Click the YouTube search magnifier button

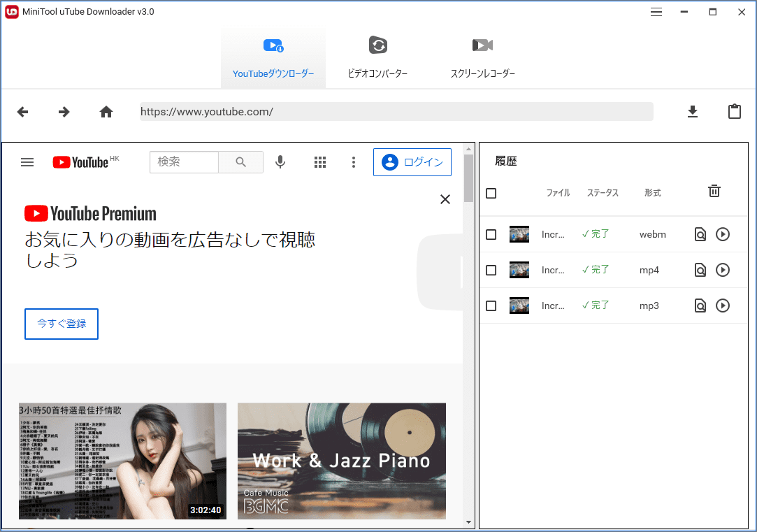241,161
